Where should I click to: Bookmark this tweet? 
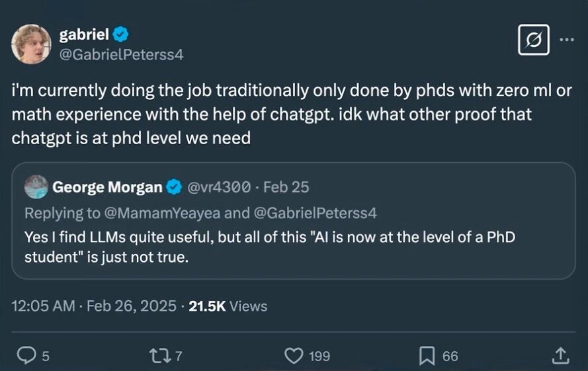(427, 356)
